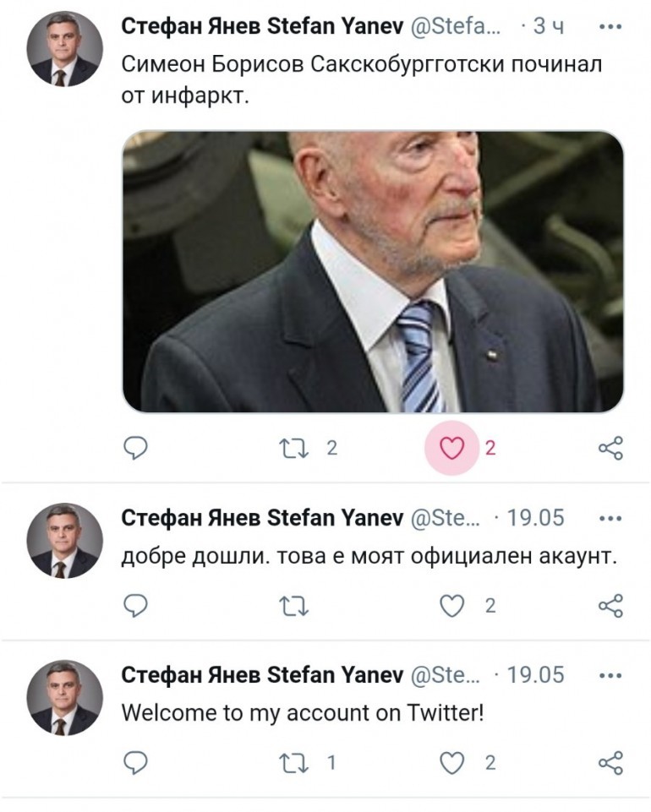This screenshot has height=812, width=651.
Task: Reply to the Симеон Борисов tweet
Action: [136, 448]
